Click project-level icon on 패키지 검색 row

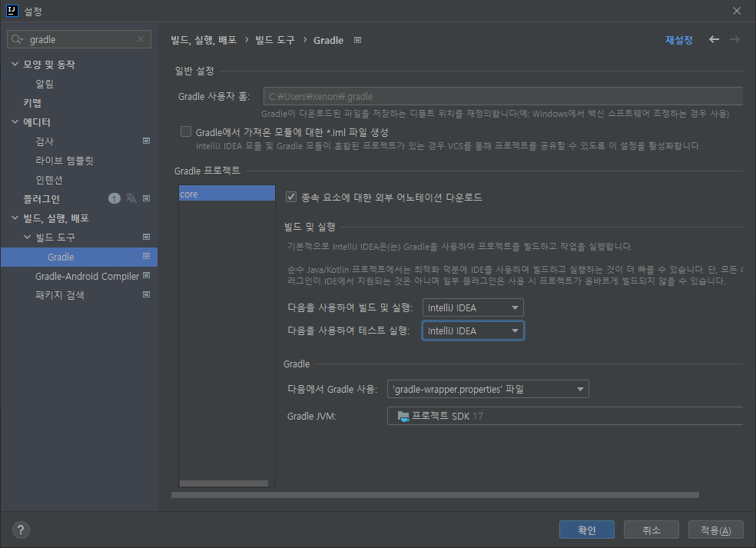(146, 294)
